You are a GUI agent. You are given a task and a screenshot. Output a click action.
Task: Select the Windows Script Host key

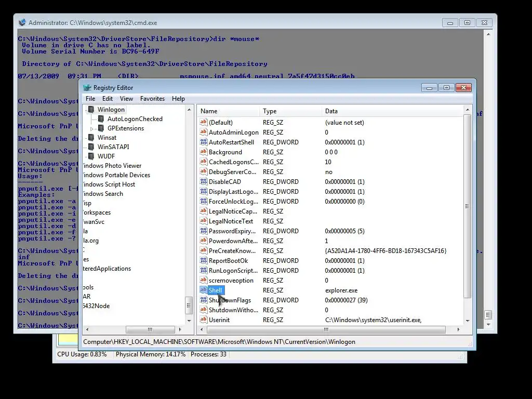[109, 184]
